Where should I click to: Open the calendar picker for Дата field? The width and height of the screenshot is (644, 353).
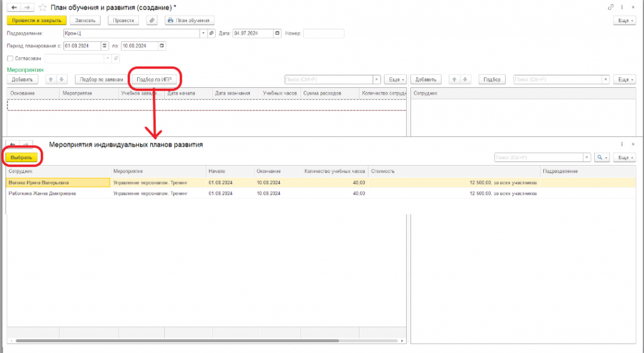(x=277, y=33)
